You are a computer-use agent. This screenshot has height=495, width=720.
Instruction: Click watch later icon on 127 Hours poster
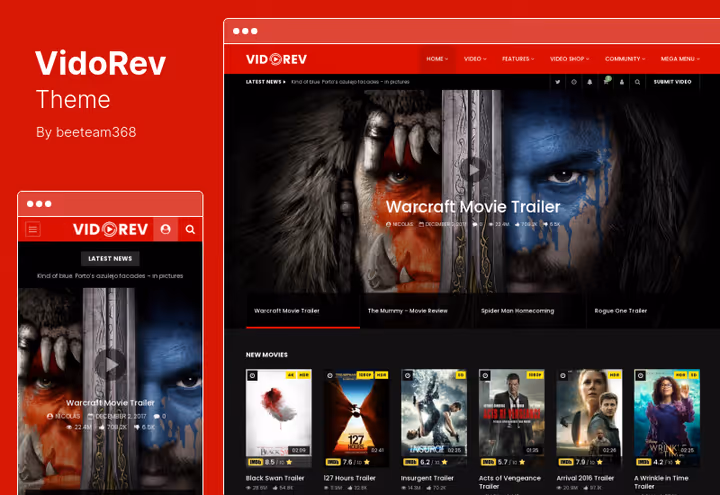(330, 376)
